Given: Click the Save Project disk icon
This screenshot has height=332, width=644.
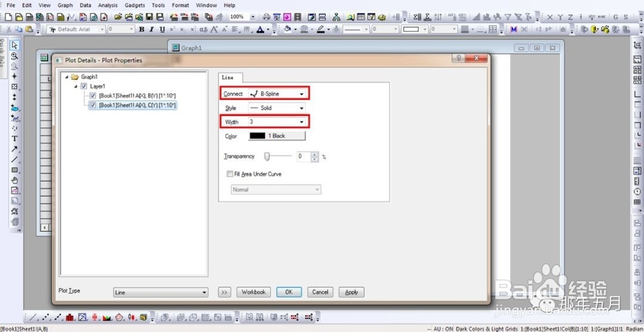Looking at the screenshot, I should 149,17.
